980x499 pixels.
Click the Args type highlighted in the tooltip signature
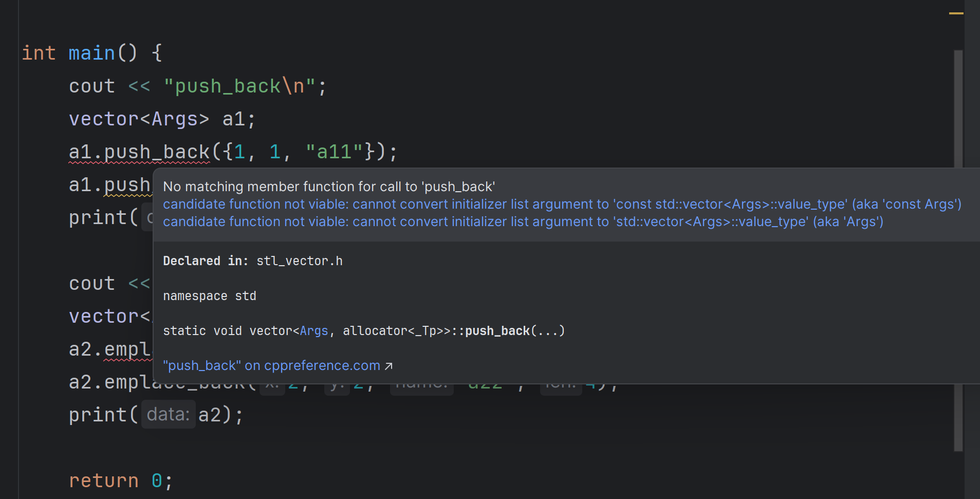313,331
